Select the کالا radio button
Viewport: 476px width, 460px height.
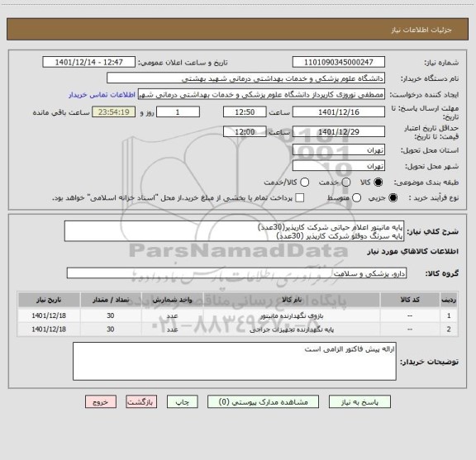pos(378,183)
